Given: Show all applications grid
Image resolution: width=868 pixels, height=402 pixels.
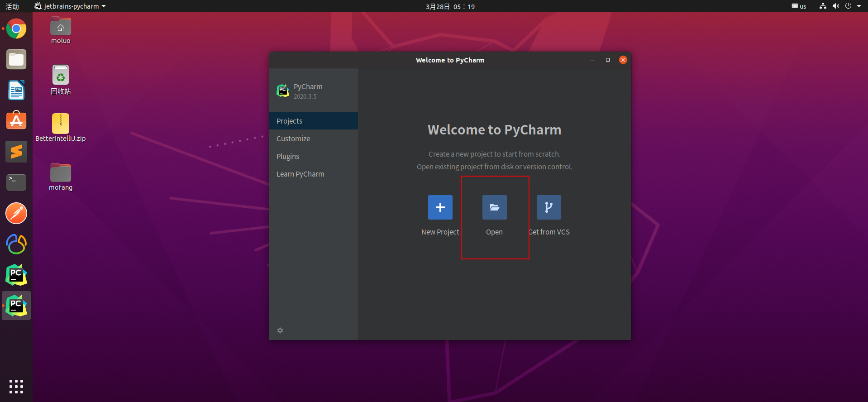Looking at the screenshot, I should tap(16, 386).
